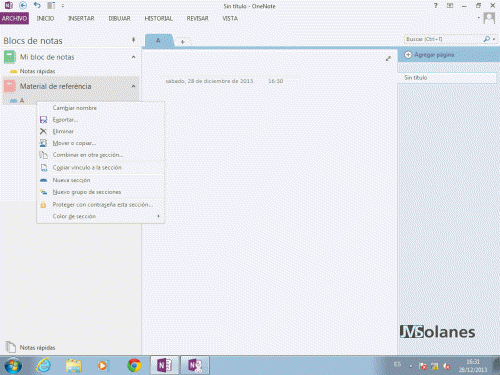Screen dimensions: 500x375
Task: Open ribbon display options icon
Action: pyautogui.click(x=450, y=6)
